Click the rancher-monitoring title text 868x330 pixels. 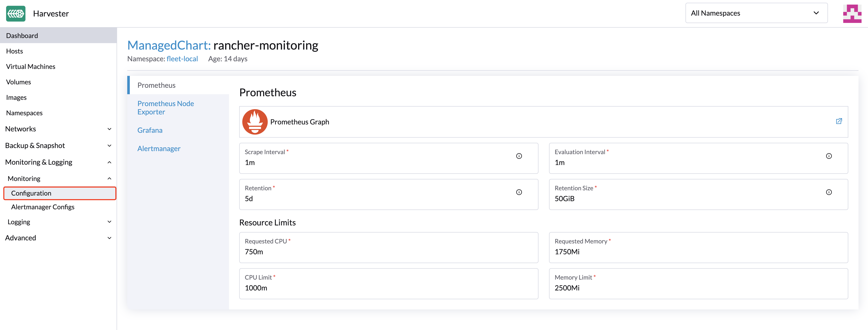[266, 45]
